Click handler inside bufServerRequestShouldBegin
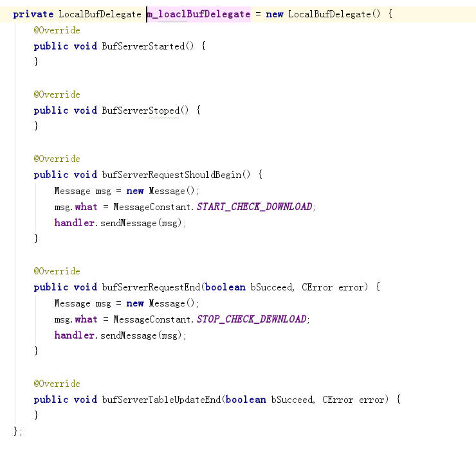476x453 pixels. pos(75,223)
